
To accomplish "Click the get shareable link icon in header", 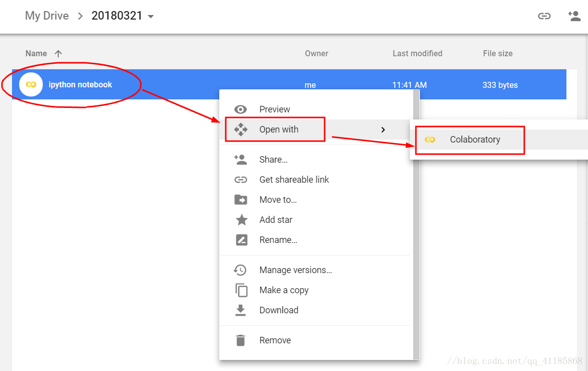I will point(544,16).
